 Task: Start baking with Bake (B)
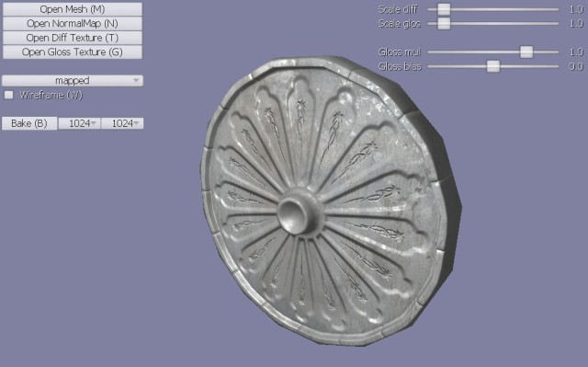click(29, 123)
